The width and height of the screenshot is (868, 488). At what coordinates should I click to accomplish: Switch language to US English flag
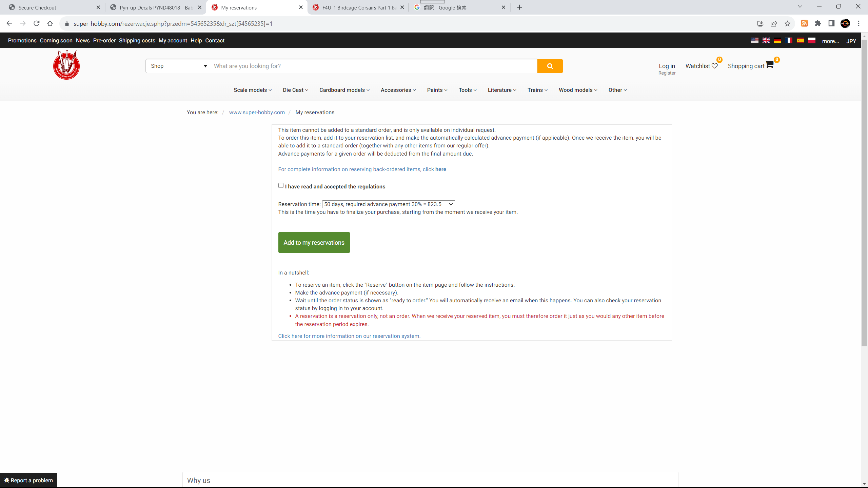754,40
